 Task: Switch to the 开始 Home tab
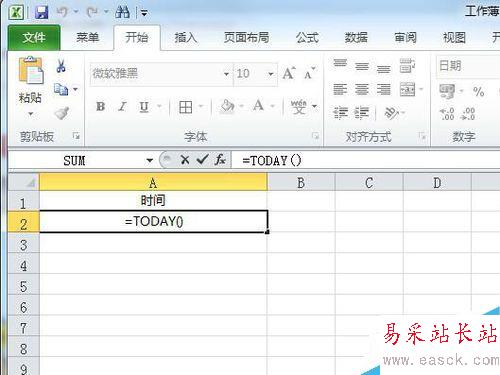pyautogui.click(x=137, y=37)
